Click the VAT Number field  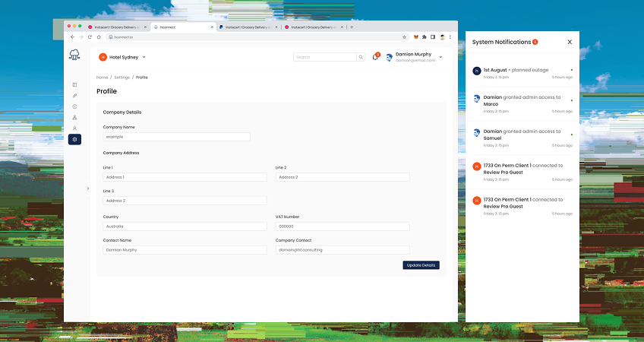343,226
